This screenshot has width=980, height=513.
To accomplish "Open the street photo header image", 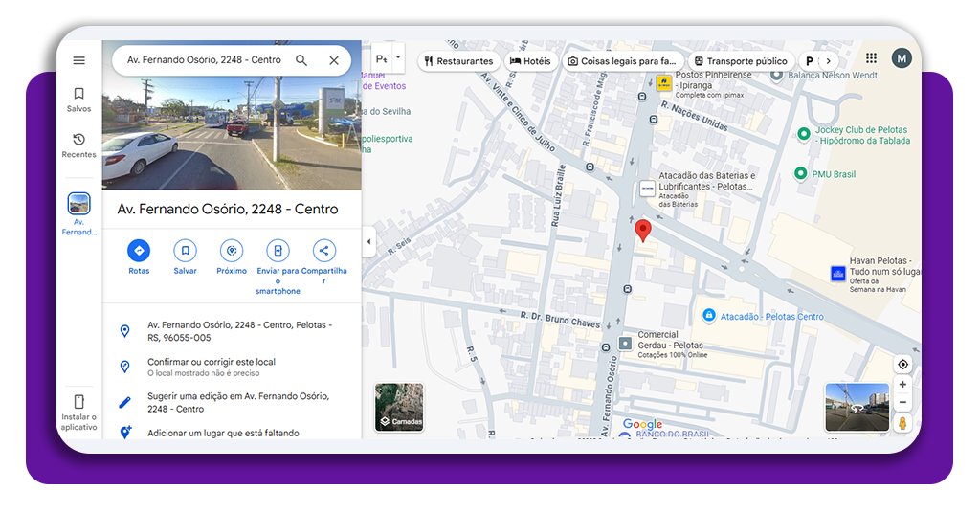I will point(232,134).
